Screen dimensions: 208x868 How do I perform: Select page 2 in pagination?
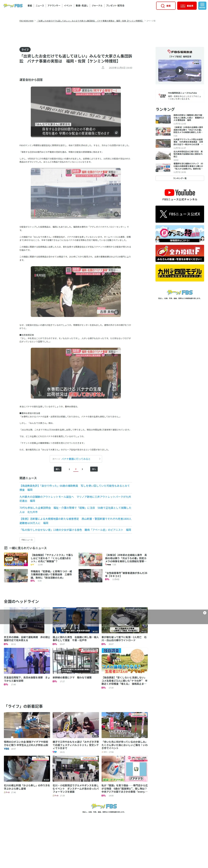[75, 469]
